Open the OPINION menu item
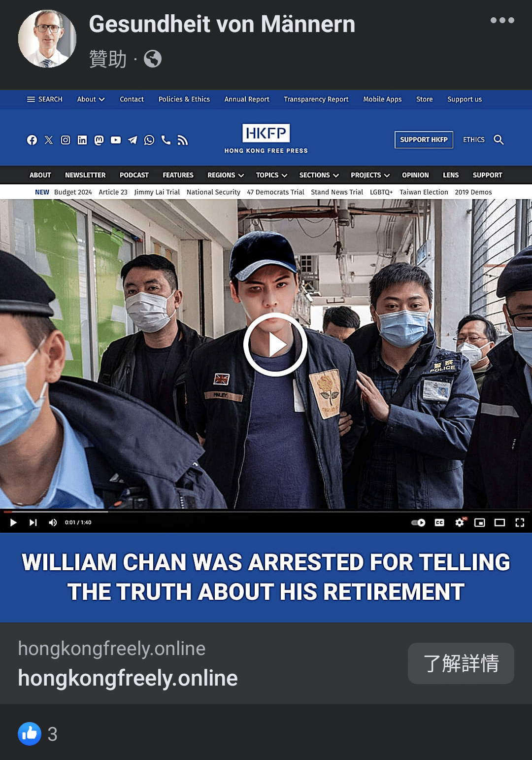This screenshot has height=760, width=532. click(415, 175)
